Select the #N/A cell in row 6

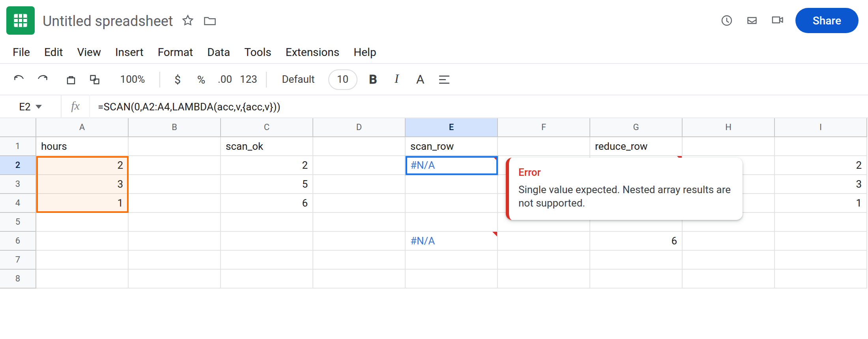(x=451, y=241)
